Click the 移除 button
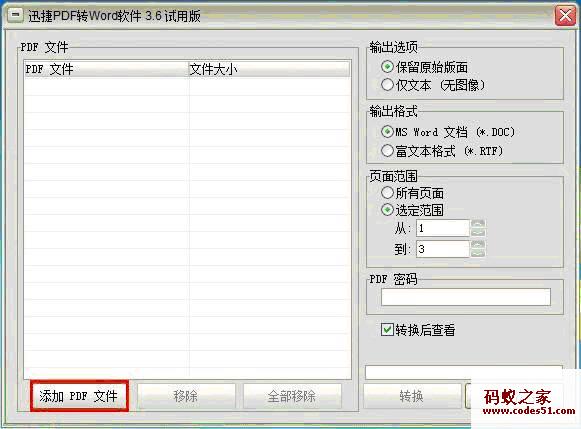 (x=186, y=396)
